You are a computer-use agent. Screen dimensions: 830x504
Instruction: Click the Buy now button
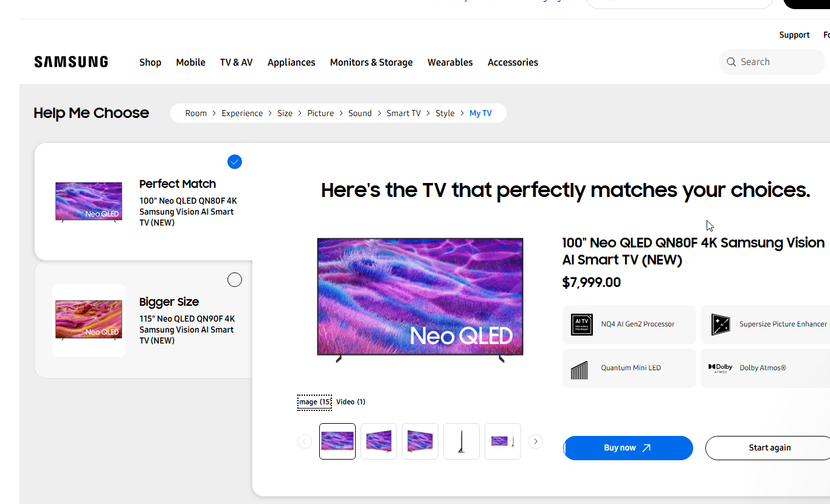pyautogui.click(x=628, y=448)
